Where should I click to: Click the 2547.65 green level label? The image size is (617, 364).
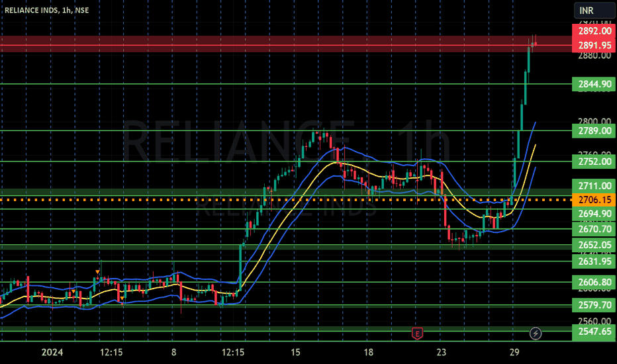point(593,332)
